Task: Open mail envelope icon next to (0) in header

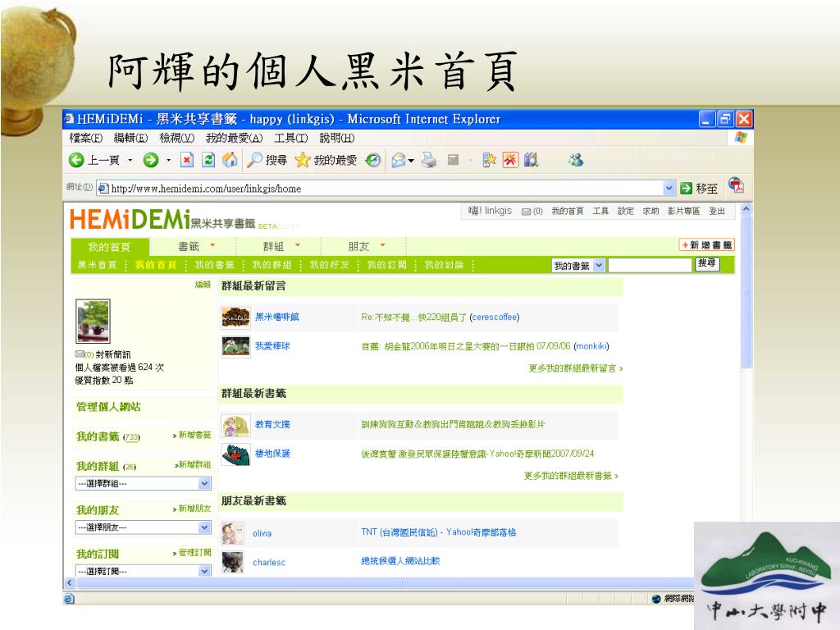Action: pyautogui.click(x=526, y=212)
